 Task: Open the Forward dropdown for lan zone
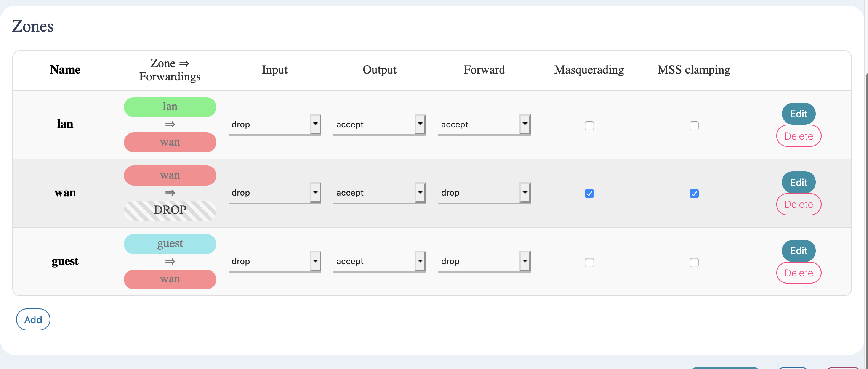coord(484,124)
